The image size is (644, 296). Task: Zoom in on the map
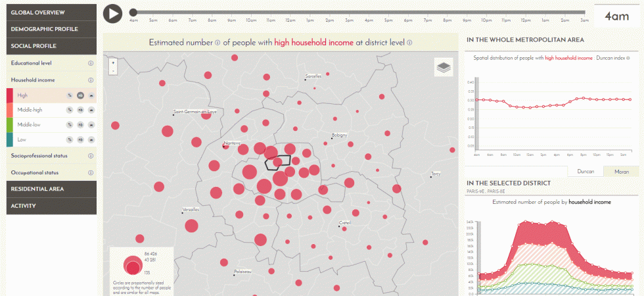(114, 63)
